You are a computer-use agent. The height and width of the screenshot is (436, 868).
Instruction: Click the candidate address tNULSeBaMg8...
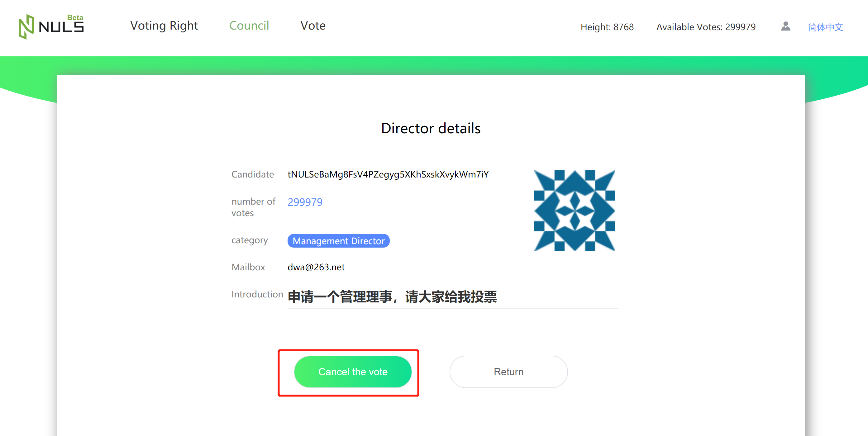(x=388, y=174)
